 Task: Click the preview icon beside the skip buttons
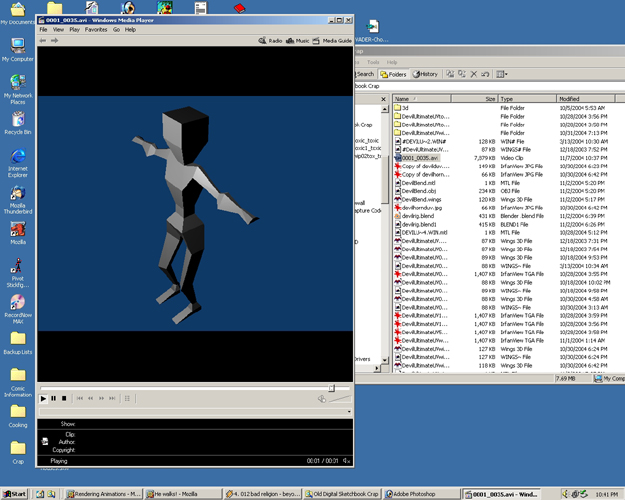(x=127, y=398)
